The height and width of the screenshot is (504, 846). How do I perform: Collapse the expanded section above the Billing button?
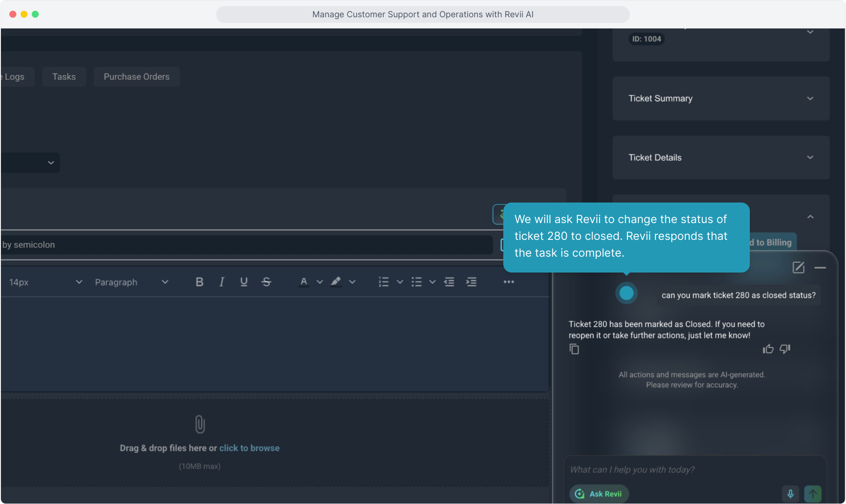811,217
